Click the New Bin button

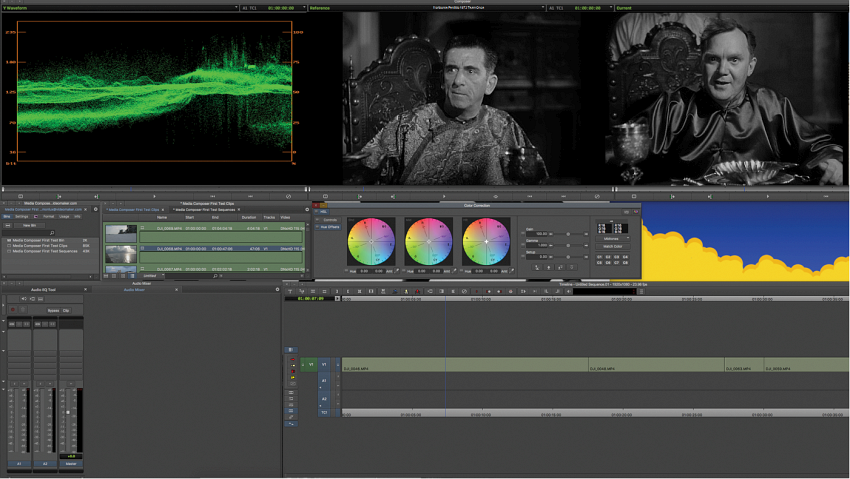point(29,225)
